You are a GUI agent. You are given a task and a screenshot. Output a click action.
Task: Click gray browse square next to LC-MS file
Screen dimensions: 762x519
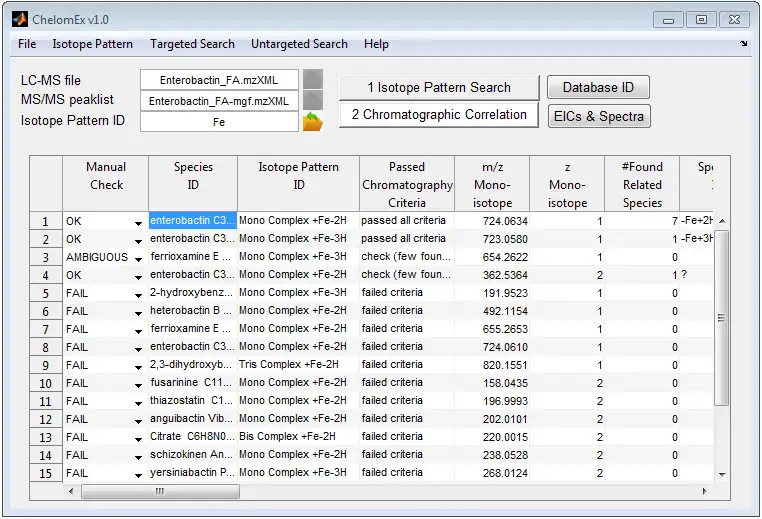(312, 79)
